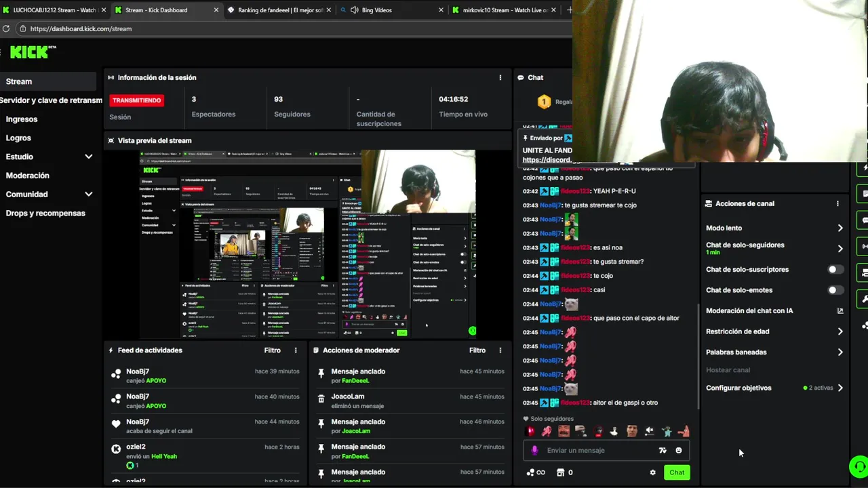
Task: Click the browser address bar URL
Action: click(81, 28)
